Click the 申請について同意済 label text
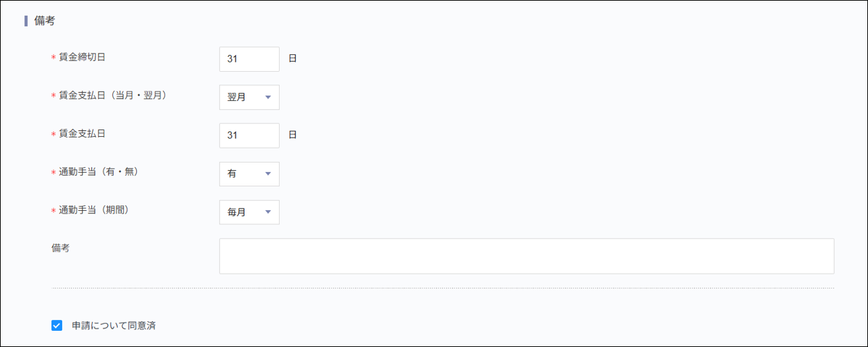This screenshot has height=347, width=868. tap(114, 325)
